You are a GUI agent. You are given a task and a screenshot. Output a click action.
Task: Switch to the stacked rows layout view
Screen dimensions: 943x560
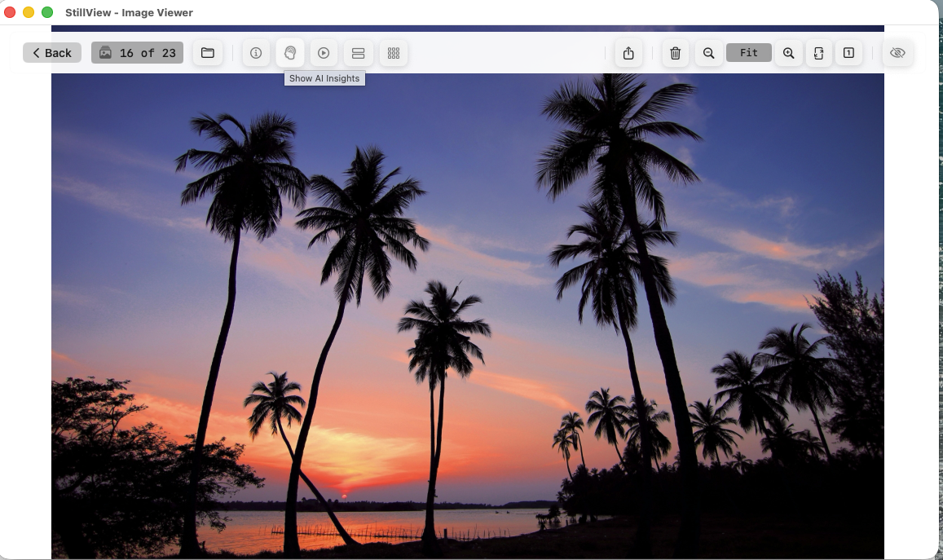point(358,53)
